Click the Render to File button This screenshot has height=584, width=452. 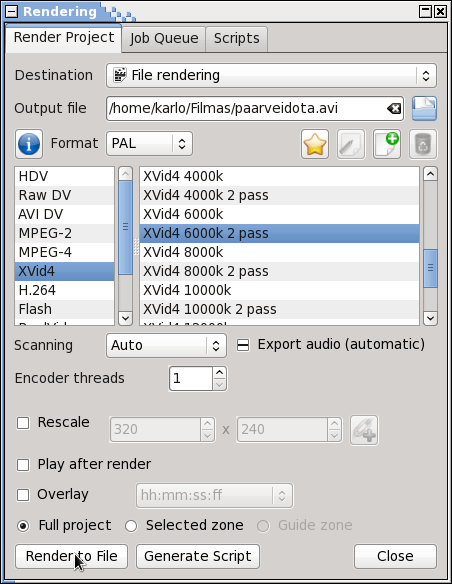point(71,556)
